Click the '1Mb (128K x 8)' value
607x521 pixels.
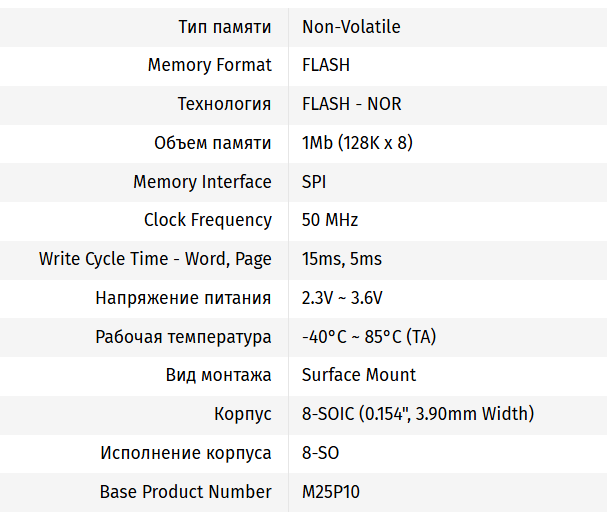357,143
